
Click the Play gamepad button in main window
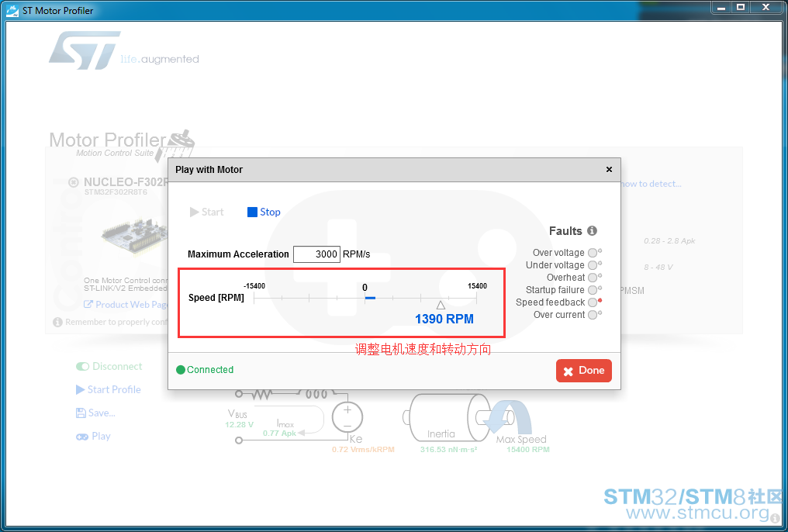[93, 437]
